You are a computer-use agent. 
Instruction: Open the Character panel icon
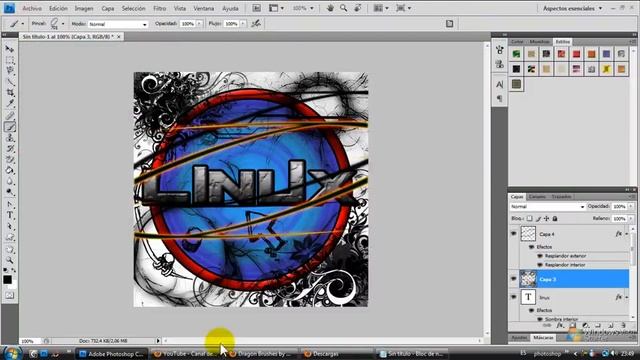click(x=500, y=84)
